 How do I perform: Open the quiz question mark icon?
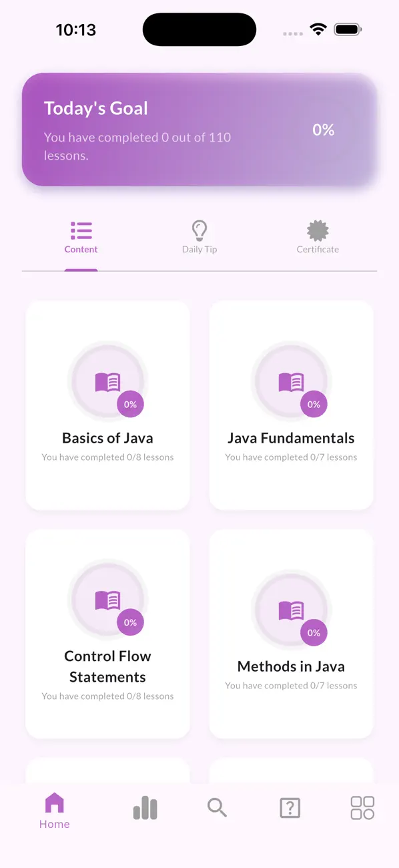click(290, 808)
